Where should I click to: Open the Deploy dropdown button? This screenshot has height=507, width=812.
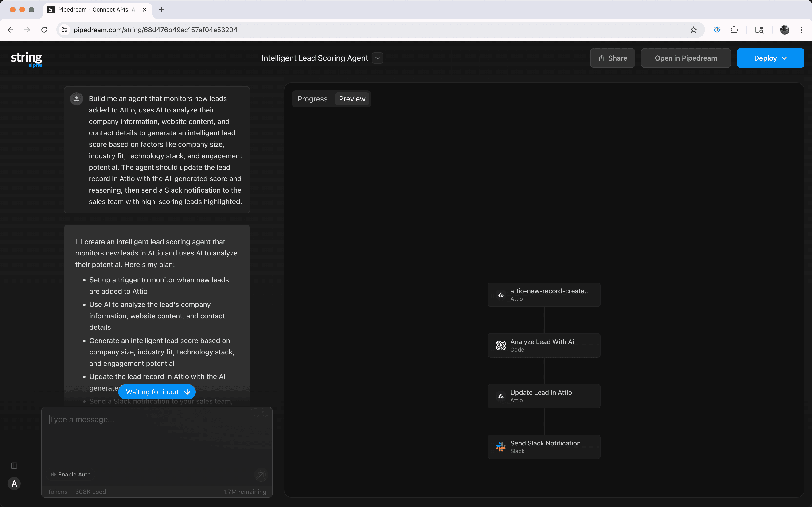(770, 58)
